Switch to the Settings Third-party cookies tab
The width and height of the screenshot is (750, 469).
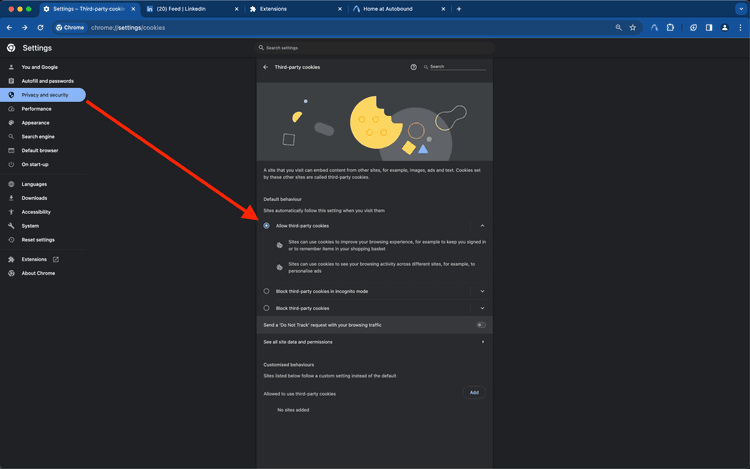88,9
